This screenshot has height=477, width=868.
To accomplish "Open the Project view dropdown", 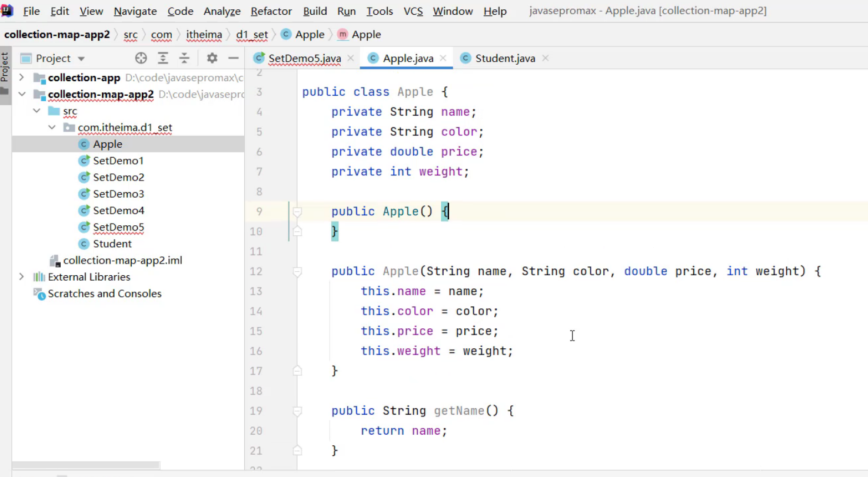I will [81, 59].
